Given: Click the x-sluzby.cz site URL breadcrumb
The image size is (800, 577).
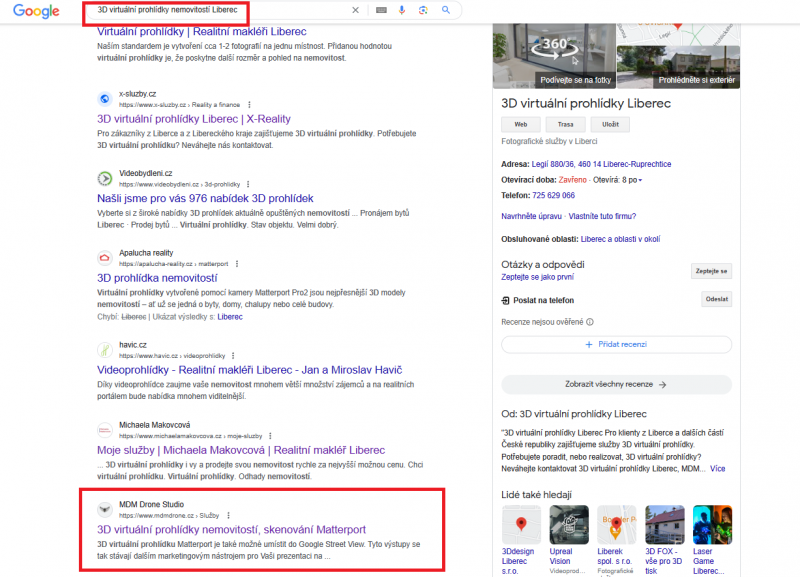Looking at the screenshot, I should coord(179,105).
